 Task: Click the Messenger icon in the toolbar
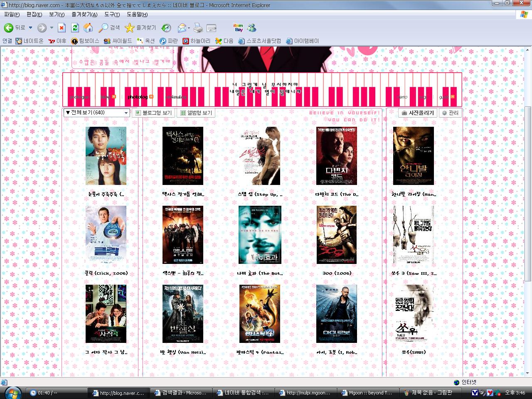click(251, 28)
